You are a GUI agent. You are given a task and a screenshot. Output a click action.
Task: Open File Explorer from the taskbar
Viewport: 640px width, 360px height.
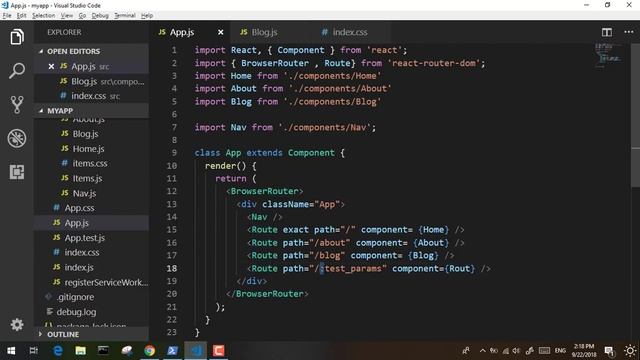[80, 351]
